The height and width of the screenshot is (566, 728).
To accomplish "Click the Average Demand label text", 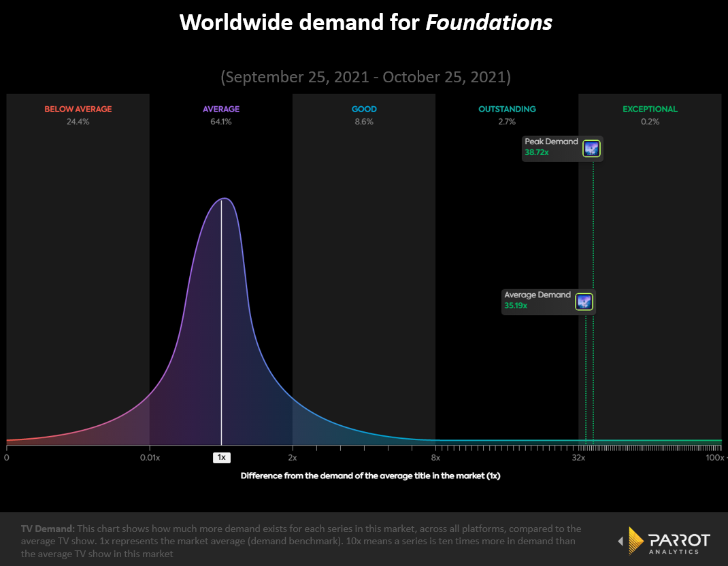I will point(537,295).
